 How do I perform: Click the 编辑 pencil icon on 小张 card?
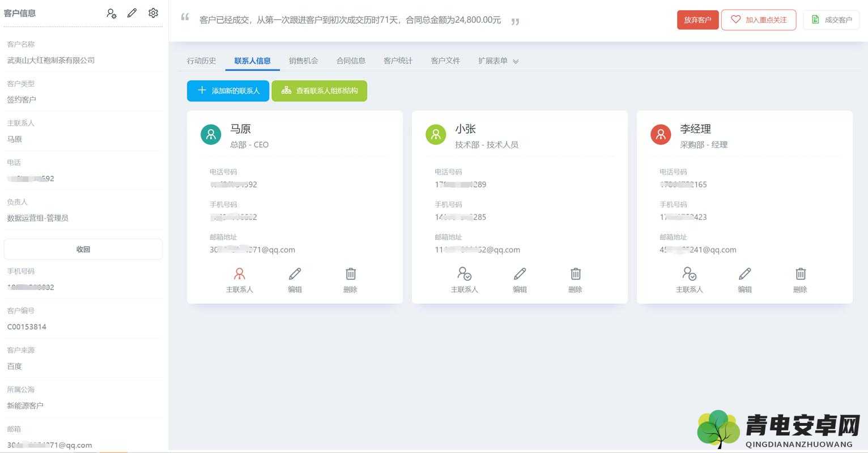520,274
